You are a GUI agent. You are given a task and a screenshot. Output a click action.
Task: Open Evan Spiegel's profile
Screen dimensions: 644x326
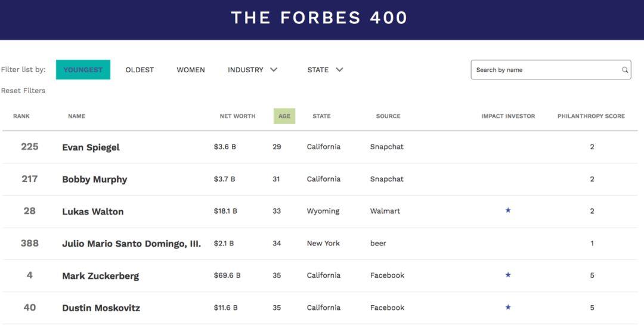point(91,147)
